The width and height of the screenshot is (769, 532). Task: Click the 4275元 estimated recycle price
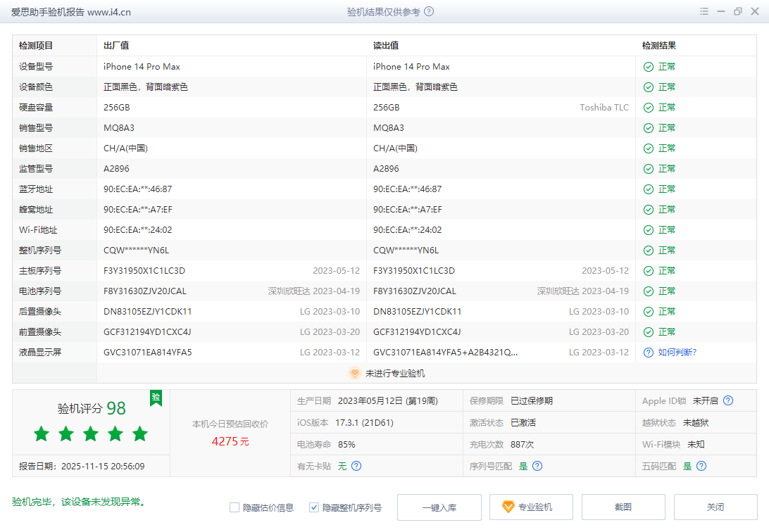230,442
